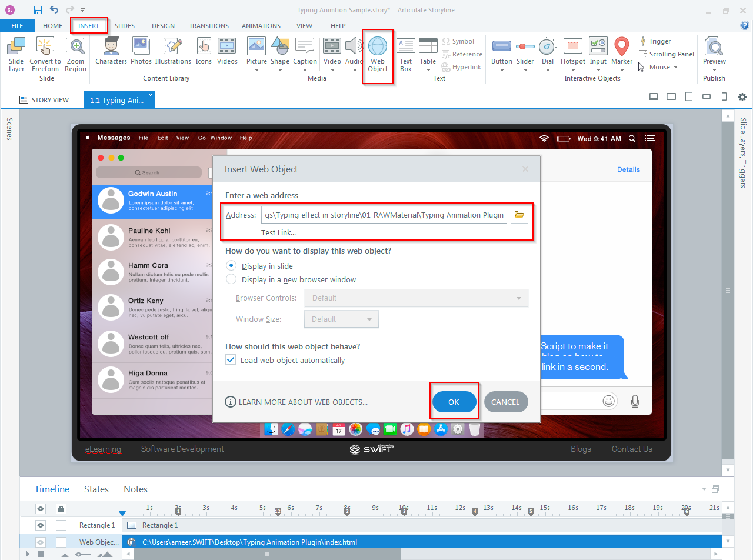Open the Quick Access Toolbar customize arrow

tap(82, 10)
